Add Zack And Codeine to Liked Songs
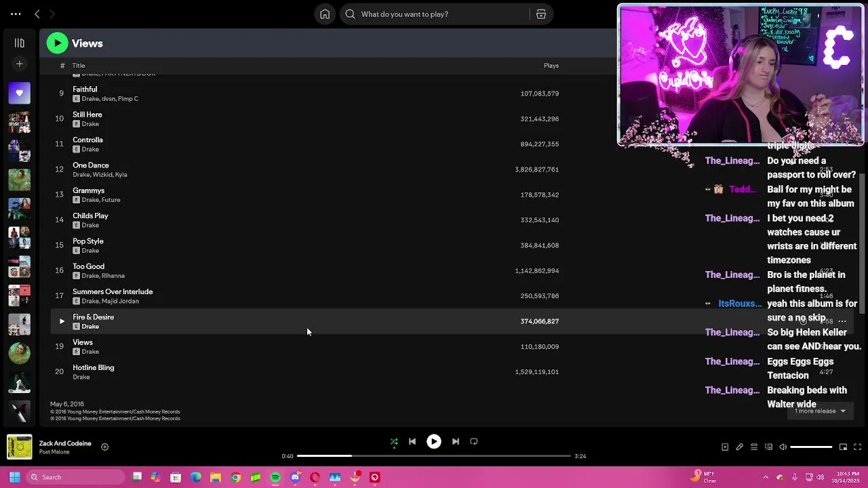Screen dimensions: 868x488 [104, 447]
